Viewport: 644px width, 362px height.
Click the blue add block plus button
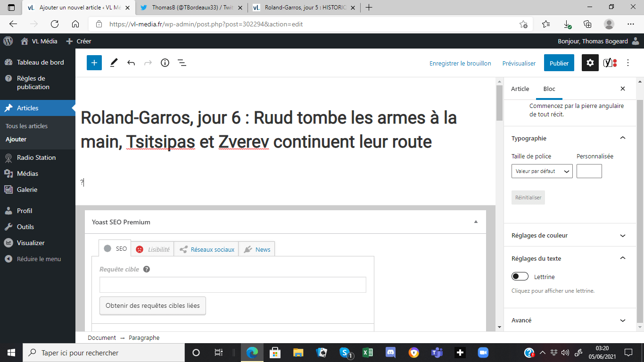(94, 63)
